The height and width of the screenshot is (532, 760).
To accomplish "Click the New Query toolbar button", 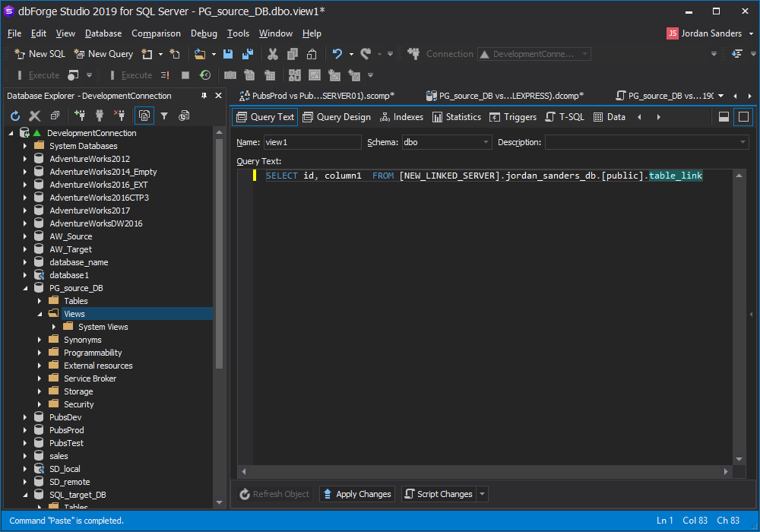I will 103,54.
